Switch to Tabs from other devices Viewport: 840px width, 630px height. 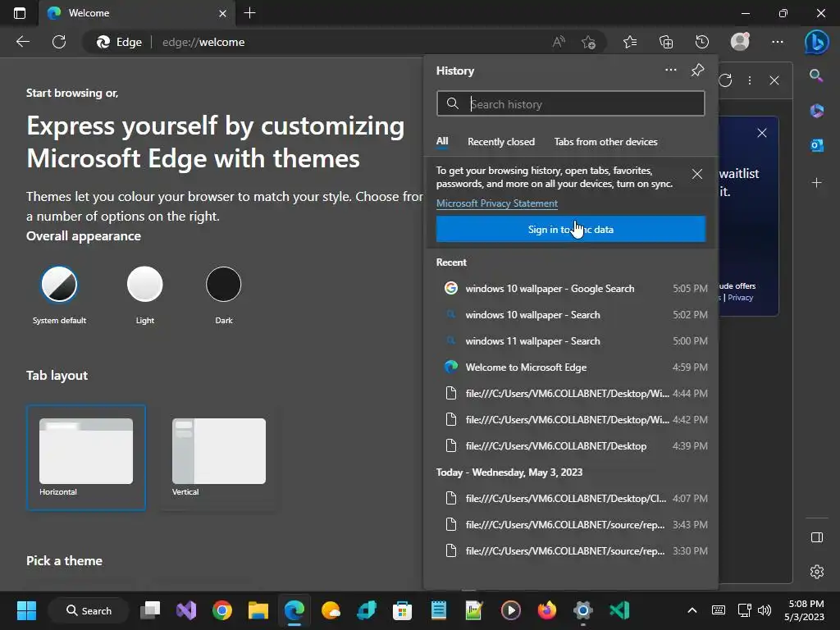[x=605, y=142]
